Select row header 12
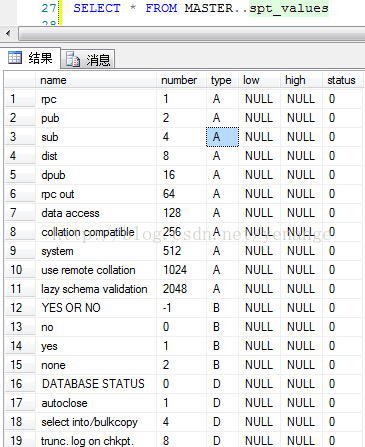365x447 pixels. [20, 308]
